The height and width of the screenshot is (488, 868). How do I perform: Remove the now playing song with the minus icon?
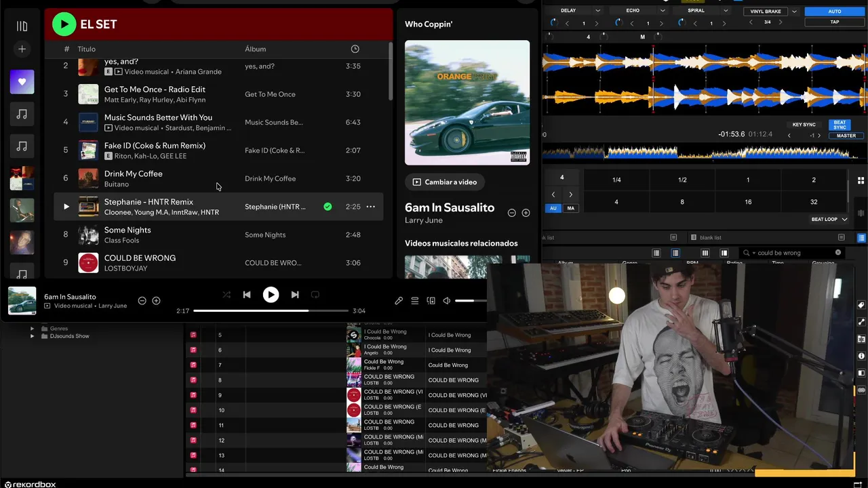pos(142,301)
